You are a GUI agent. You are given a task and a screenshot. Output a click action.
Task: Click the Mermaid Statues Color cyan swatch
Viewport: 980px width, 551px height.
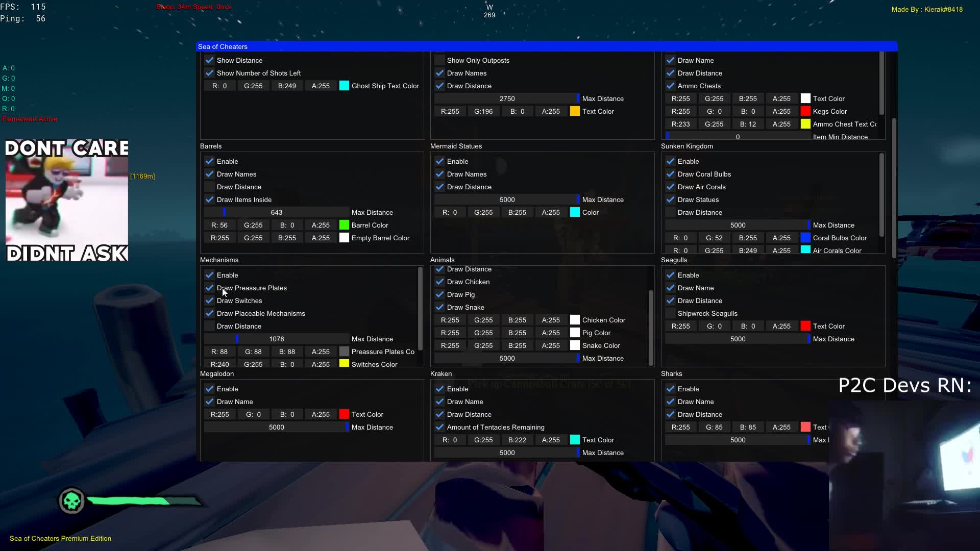coord(575,212)
